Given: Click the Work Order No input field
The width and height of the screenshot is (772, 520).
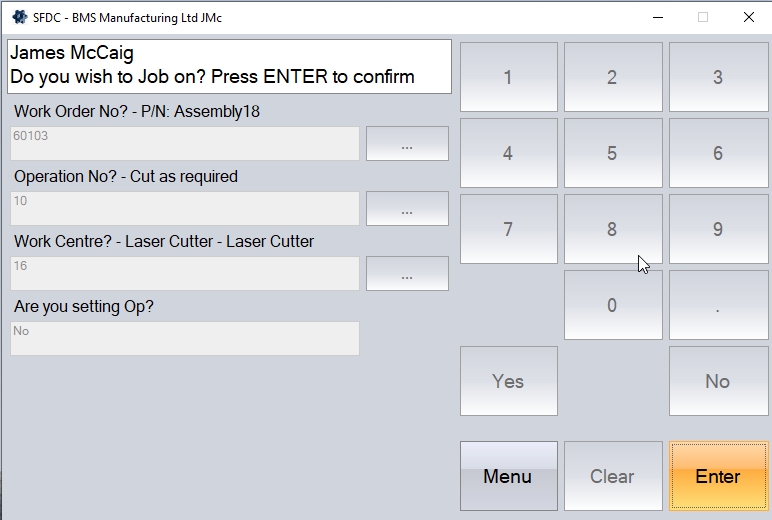Looking at the screenshot, I should tap(185, 144).
